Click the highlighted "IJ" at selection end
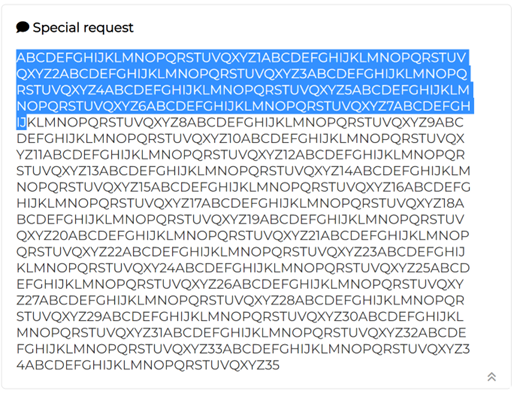 pos(21,122)
